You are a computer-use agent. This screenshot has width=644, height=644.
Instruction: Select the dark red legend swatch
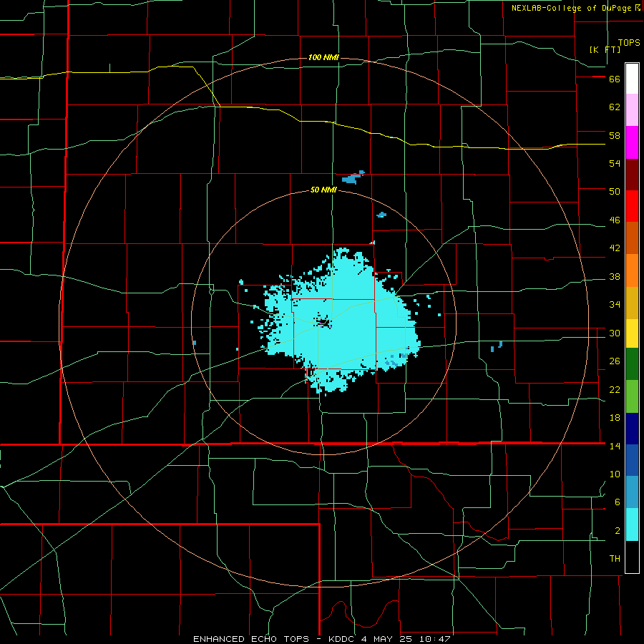coord(632,175)
